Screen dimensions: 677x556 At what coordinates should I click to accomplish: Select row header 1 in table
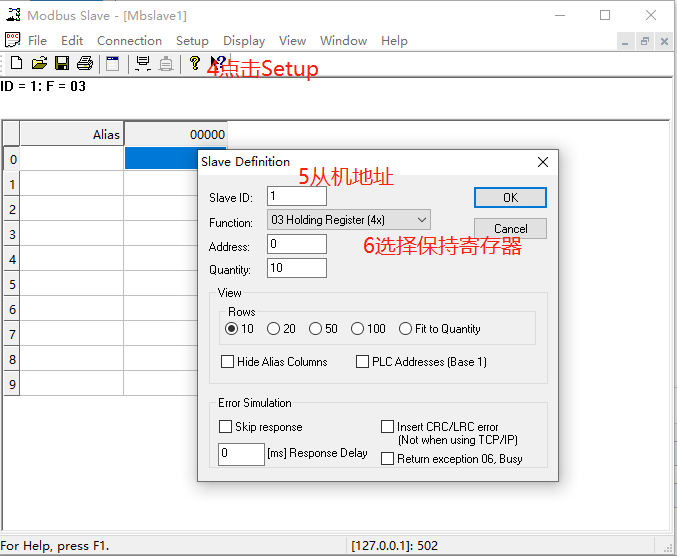click(12, 184)
